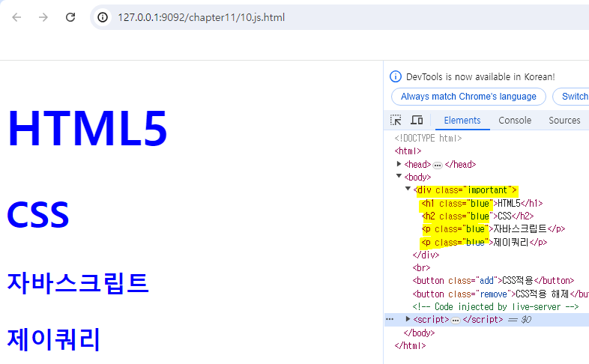Select the closing html tag
589x364 pixels.
(x=410, y=345)
